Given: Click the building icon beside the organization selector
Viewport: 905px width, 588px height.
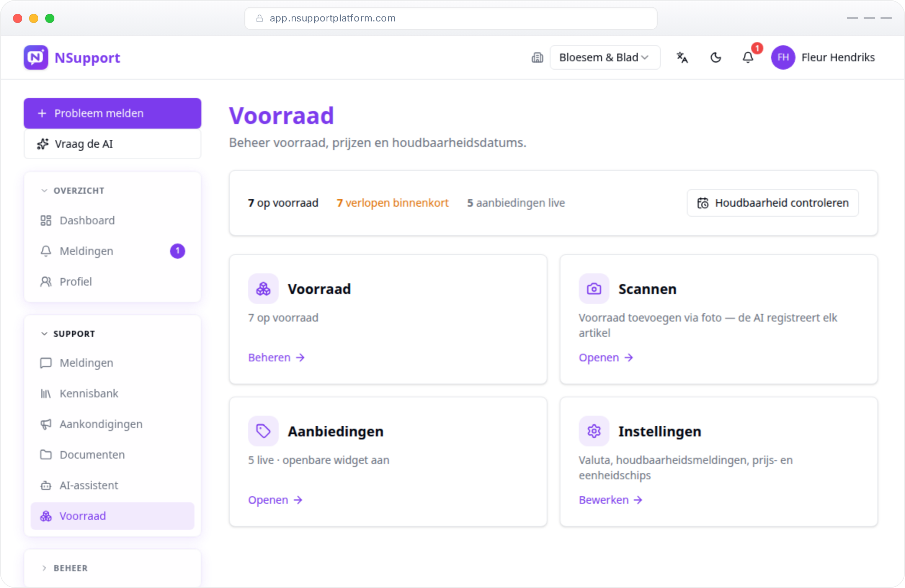Looking at the screenshot, I should [537, 57].
